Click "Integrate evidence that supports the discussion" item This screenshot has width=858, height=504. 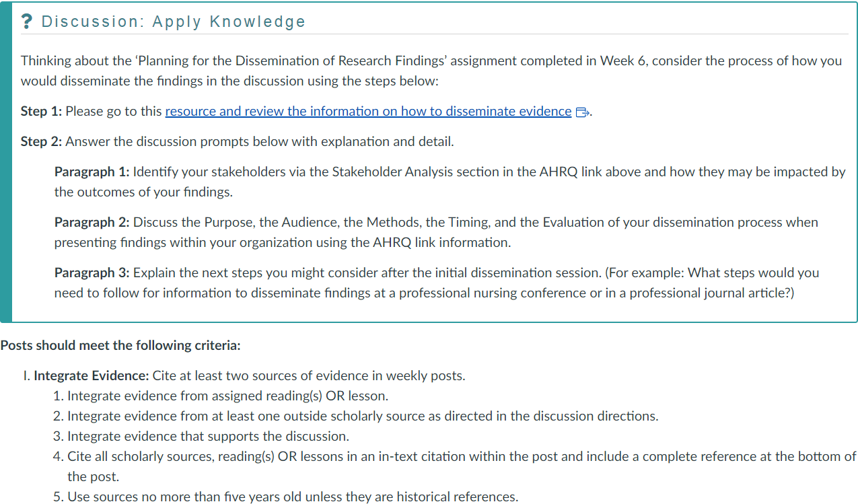coord(208,437)
